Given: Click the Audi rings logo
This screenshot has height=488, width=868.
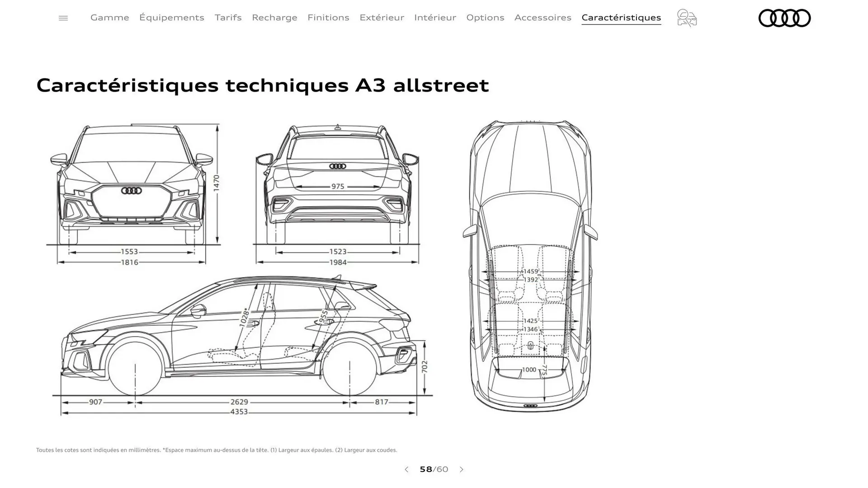Looking at the screenshot, I should click(785, 19).
